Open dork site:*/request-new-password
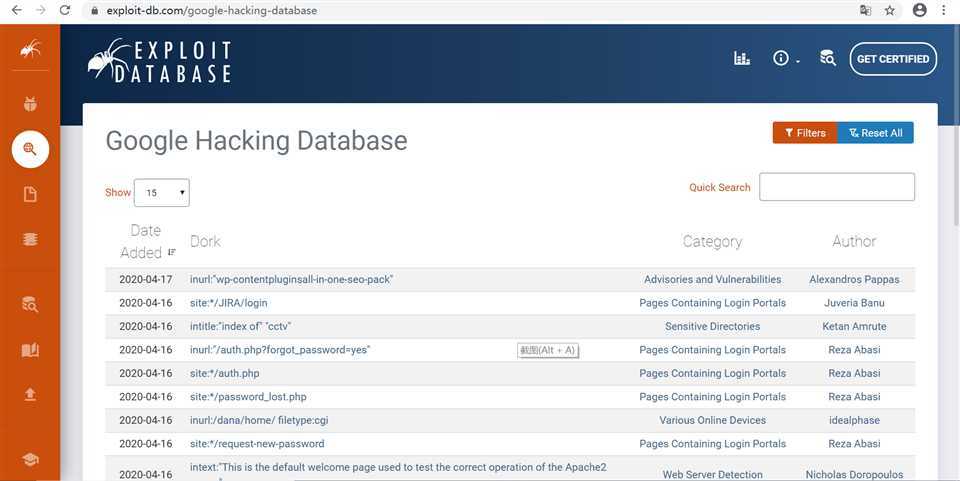The width and height of the screenshot is (960, 481). 257,444
